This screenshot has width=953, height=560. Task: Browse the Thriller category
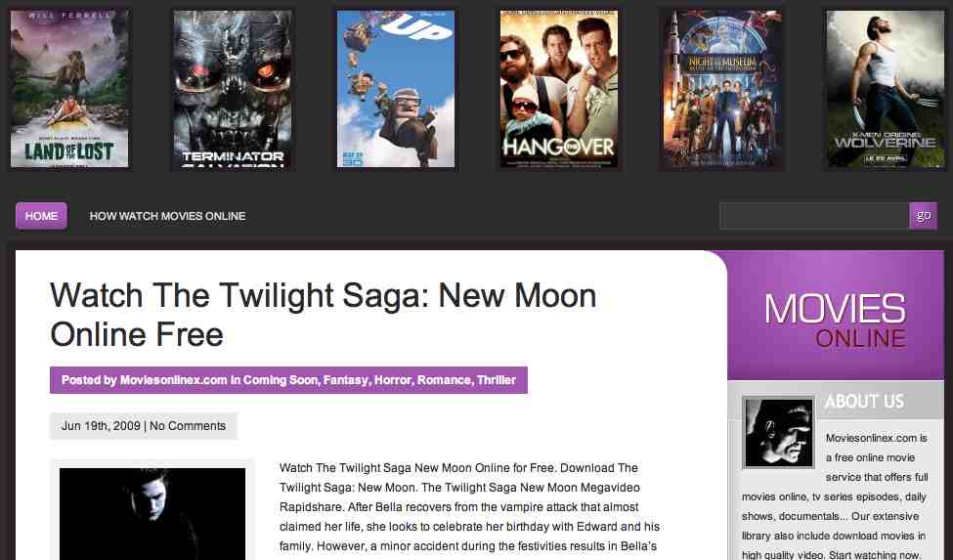click(x=497, y=380)
